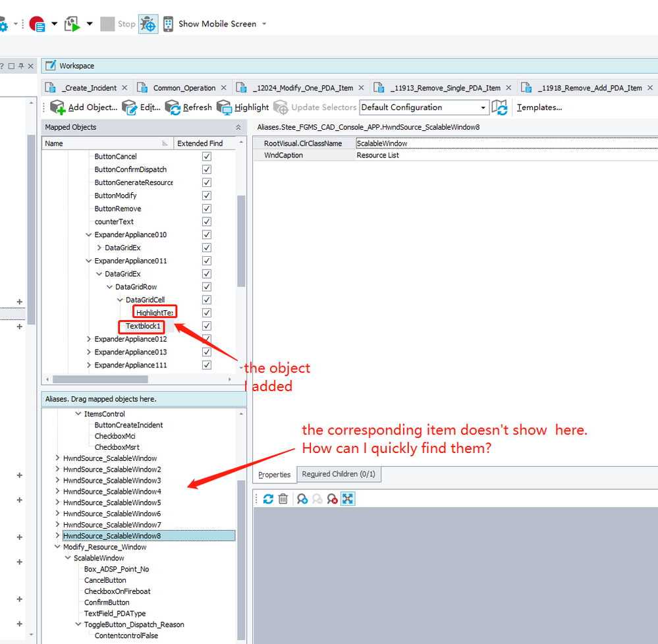
Task: Click the Stop button
Action: tap(118, 24)
